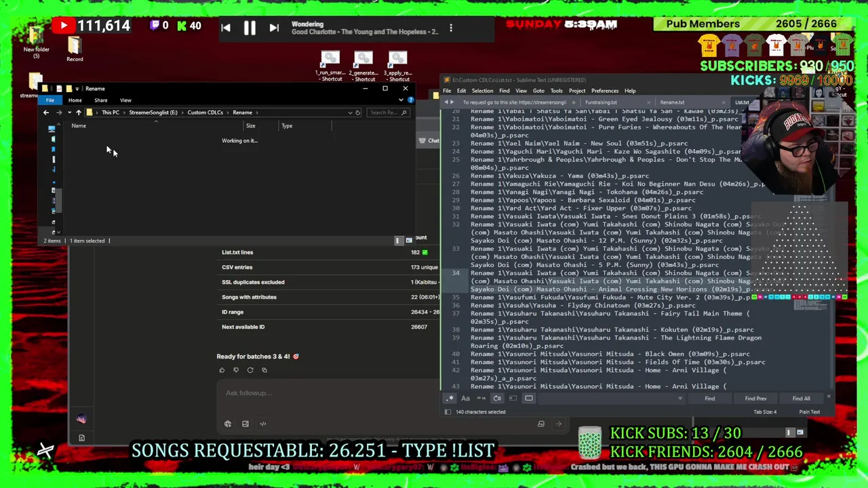Open address bar history dropdown
This screenshot has width=868, height=488.
[x=349, y=113]
